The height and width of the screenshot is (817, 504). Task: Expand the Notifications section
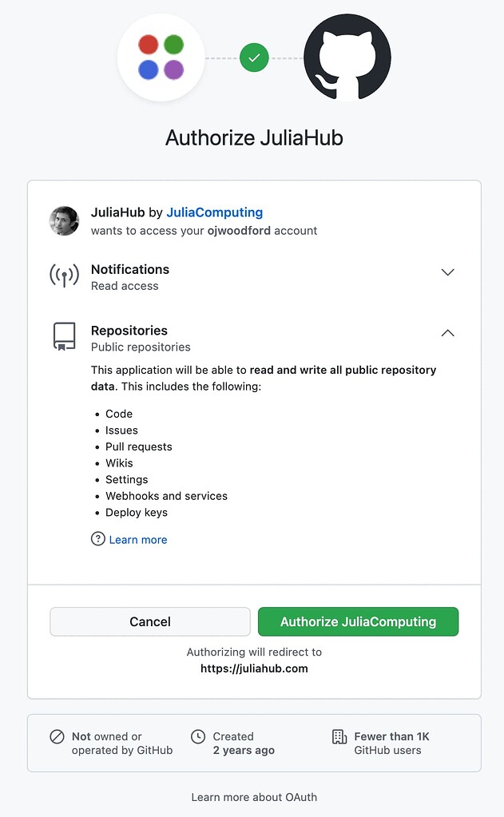[447, 272]
